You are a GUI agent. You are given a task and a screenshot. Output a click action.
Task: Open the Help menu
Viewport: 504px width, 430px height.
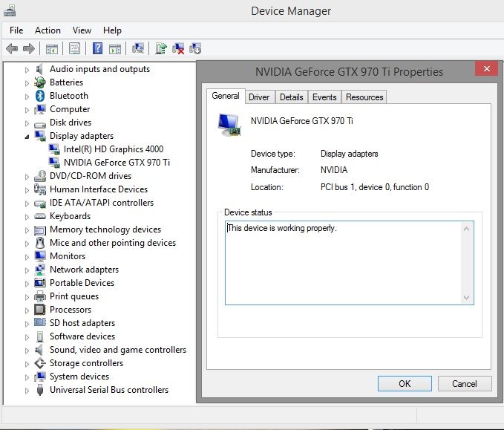point(112,30)
